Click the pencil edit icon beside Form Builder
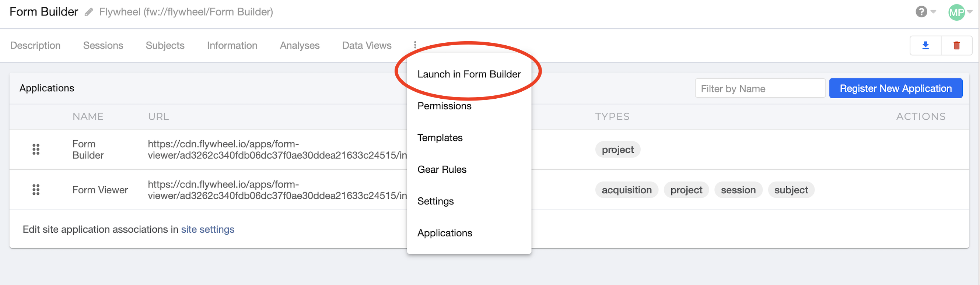The width and height of the screenshot is (980, 285). [x=89, y=13]
